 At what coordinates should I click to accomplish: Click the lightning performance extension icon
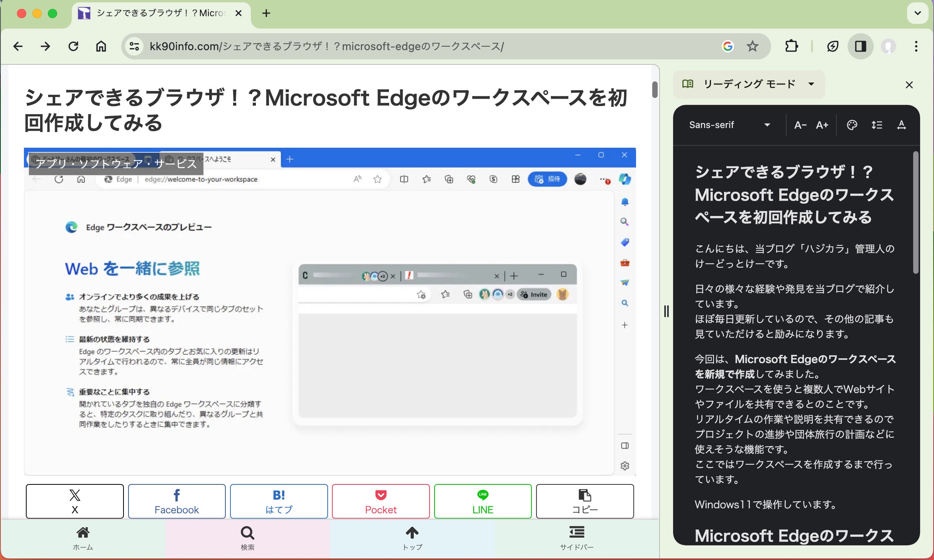832,47
